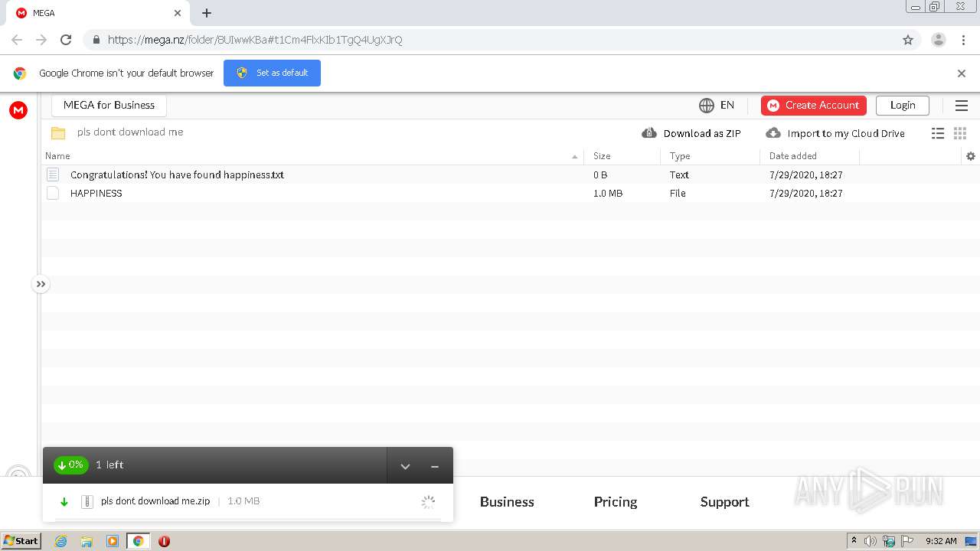The height and width of the screenshot is (551, 980).
Task: Click the red MEGA logo icon
Action: pos(18,111)
